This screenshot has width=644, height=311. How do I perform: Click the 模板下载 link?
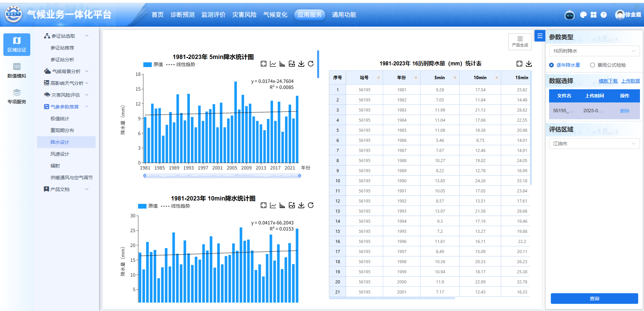(608, 81)
